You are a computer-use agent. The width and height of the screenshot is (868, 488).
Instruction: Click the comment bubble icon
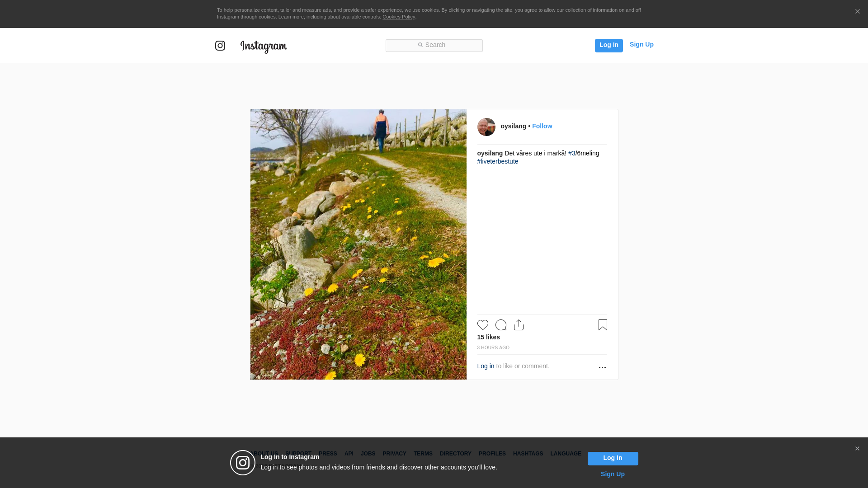tap(500, 325)
